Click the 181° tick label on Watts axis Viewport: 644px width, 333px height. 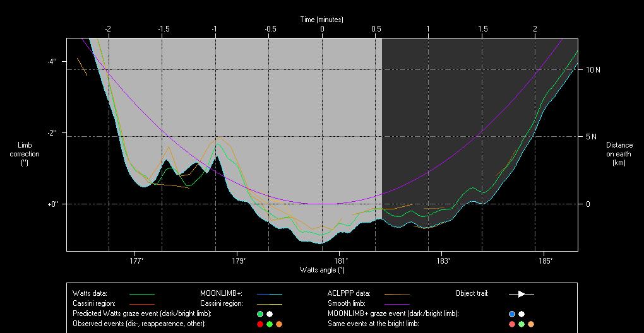pyautogui.click(x=340, y=260)
